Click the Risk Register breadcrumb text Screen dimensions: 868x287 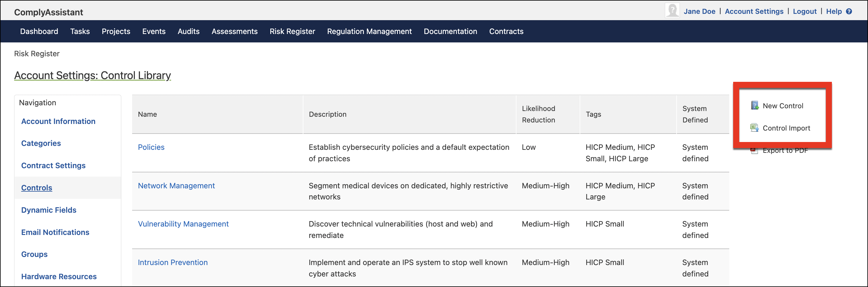[x=37, y=54]
